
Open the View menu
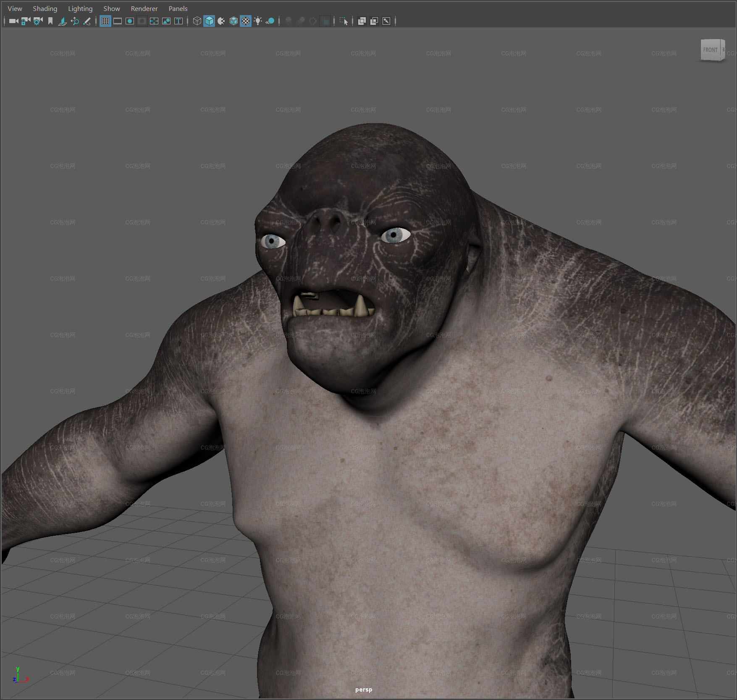pyautogui.click(x=15, y=8)
